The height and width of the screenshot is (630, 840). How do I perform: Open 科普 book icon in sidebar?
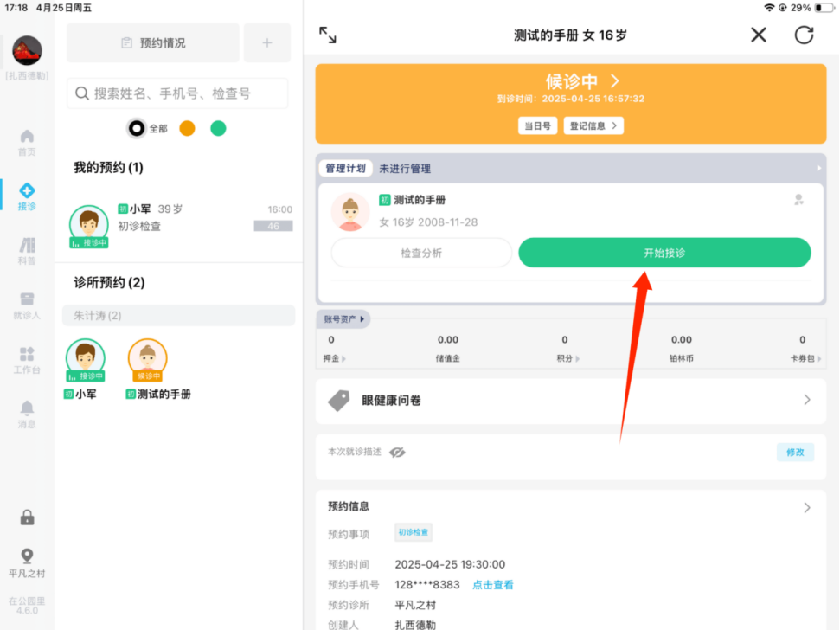coord(27,251)
